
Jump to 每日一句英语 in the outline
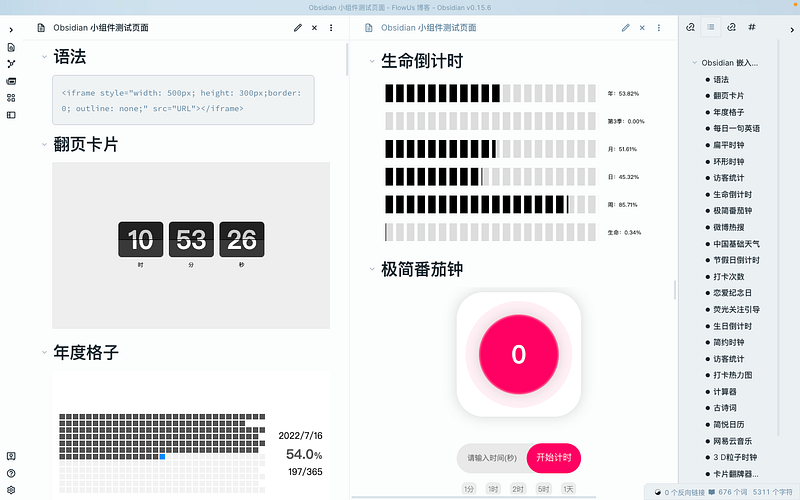[x=736, y=129]
